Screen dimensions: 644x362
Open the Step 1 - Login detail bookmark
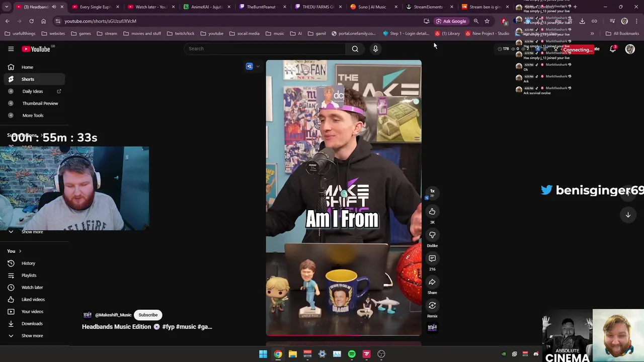coord(406,34)
